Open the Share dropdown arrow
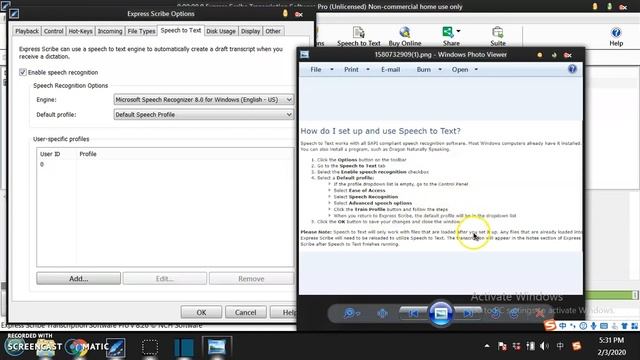This screenshot has height=360, width=640. tap(458, 31)
